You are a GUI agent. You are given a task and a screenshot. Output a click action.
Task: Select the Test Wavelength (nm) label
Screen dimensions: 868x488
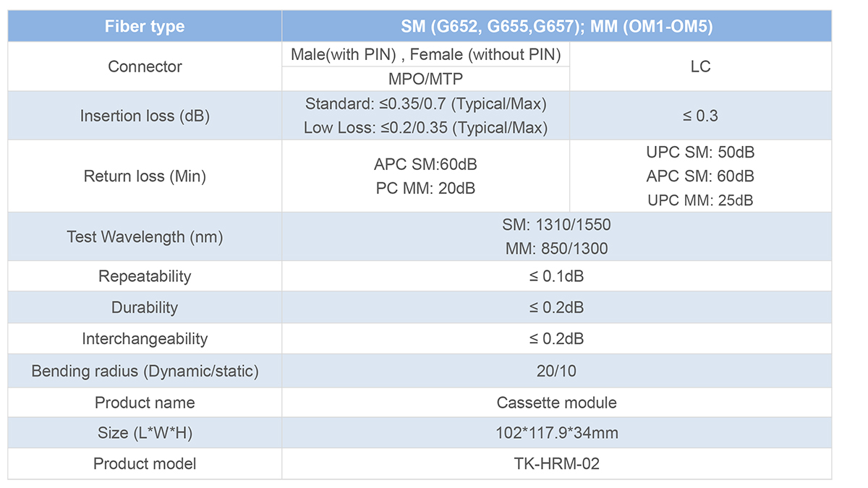click(145, 236)
